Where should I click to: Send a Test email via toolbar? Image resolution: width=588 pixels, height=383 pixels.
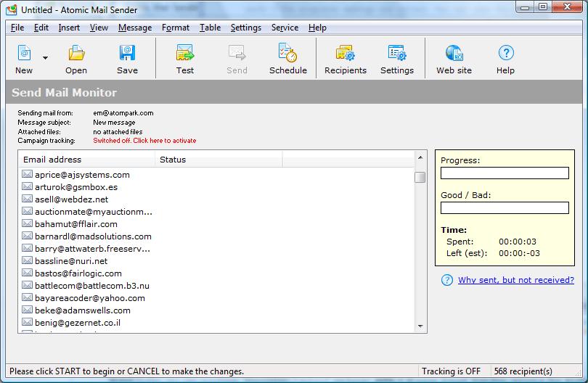tap(185, 53)
